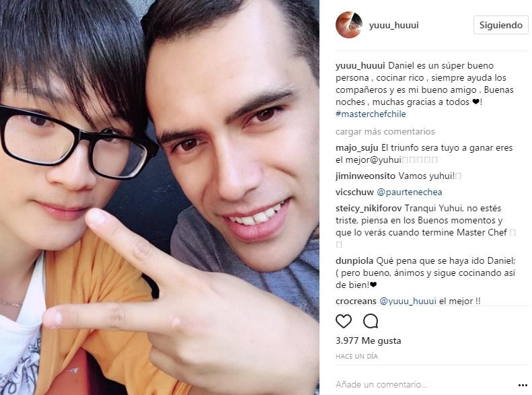The image size is (532, 395).
Task: Open the HACE UN DÍA timestamp
Action: [356, 357]
